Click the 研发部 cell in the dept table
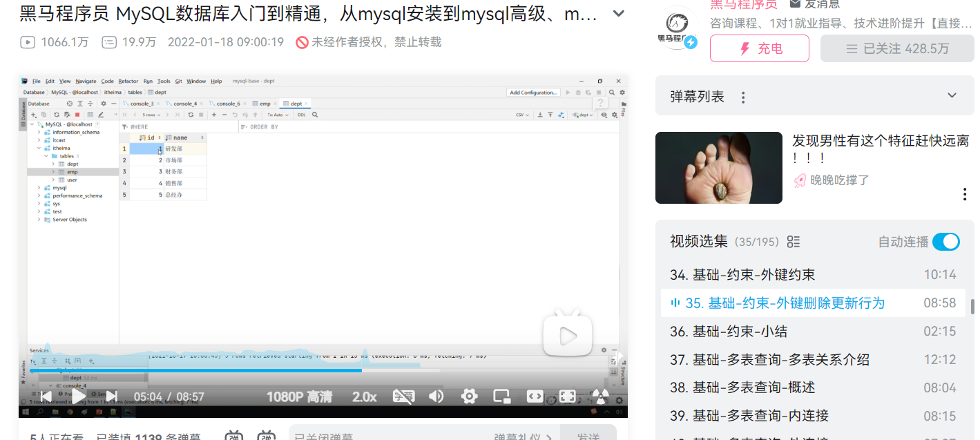980x440 pixels. click(x=185, y=149)
